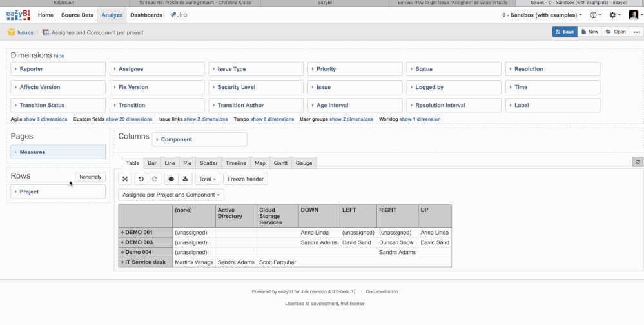Switch to the helpscout browser tab
Screen dimensions: 644x325
pyautogui.click(x=64, y=3)
